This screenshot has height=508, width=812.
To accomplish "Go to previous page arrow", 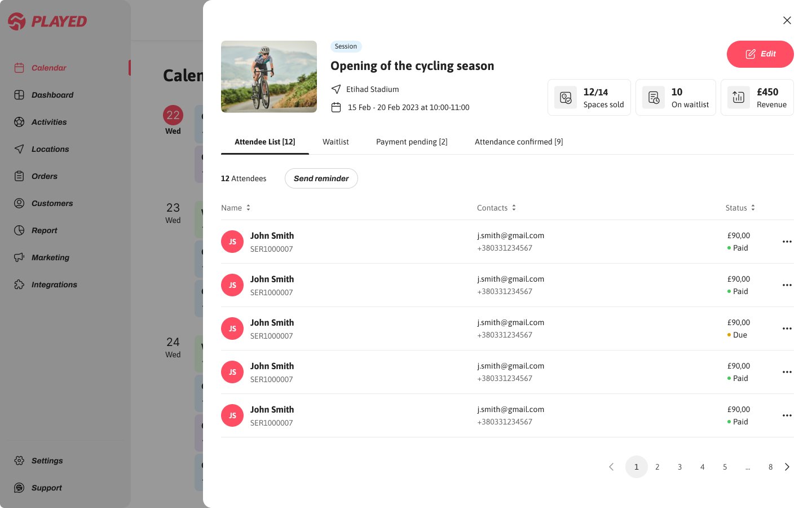I will tap(611, 467).
